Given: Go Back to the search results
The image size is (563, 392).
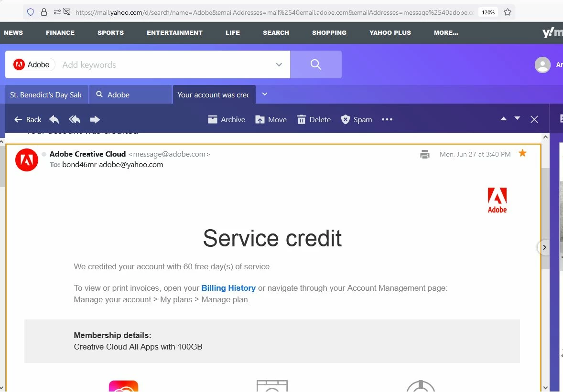Looking at the screenshot, I should (x=28, y=119).
